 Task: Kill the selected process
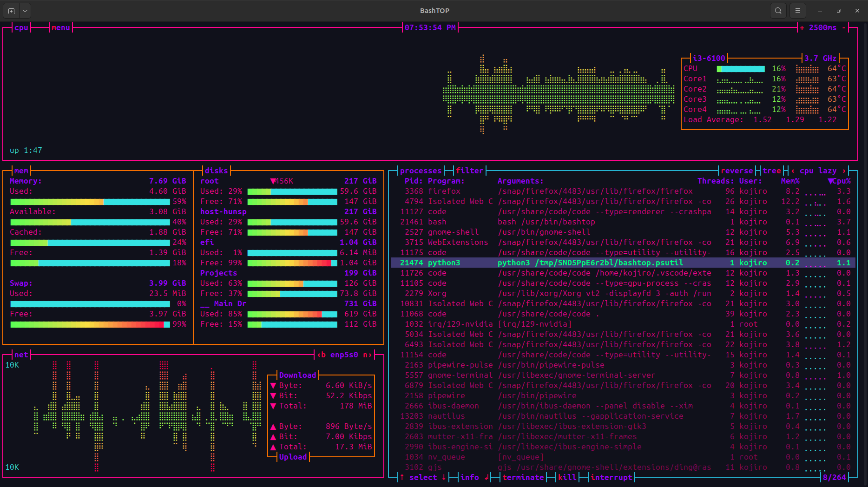[x=567, y=478]
